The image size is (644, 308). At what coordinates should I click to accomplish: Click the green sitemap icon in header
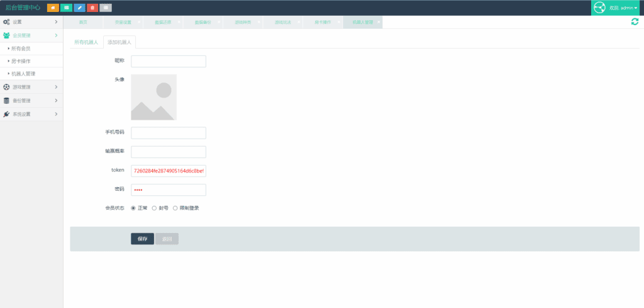pyautogui.click(x=66, y=8)
